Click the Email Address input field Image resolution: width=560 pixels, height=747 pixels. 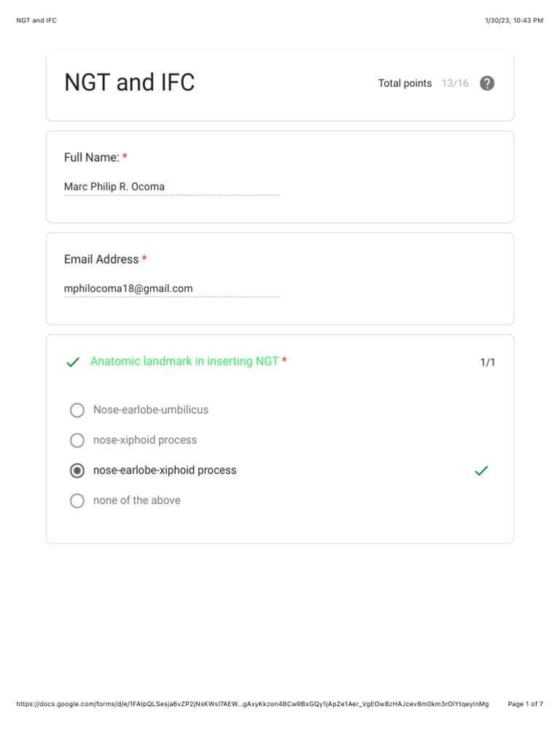tap(171, 289)
